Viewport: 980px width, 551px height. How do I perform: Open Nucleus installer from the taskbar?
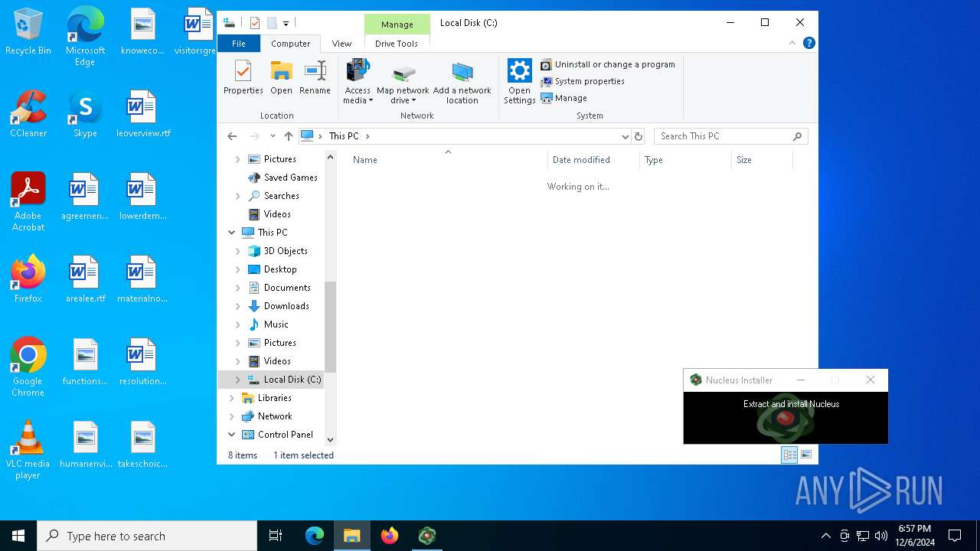(x=427, y=536)
